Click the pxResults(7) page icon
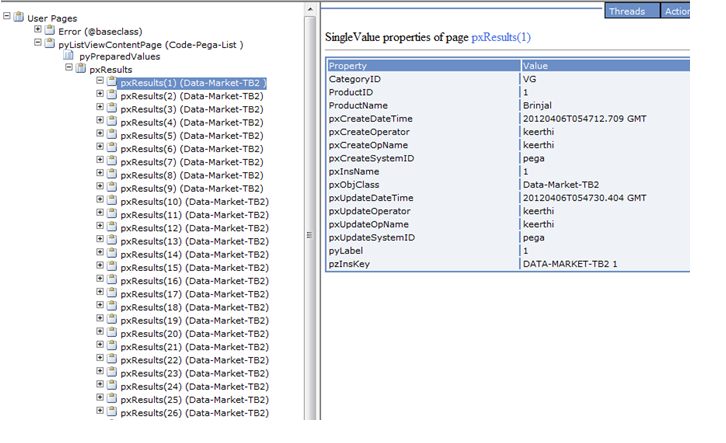Image resolution: width=726 pixels, height=443 pixels. click(x=112, y=161)
